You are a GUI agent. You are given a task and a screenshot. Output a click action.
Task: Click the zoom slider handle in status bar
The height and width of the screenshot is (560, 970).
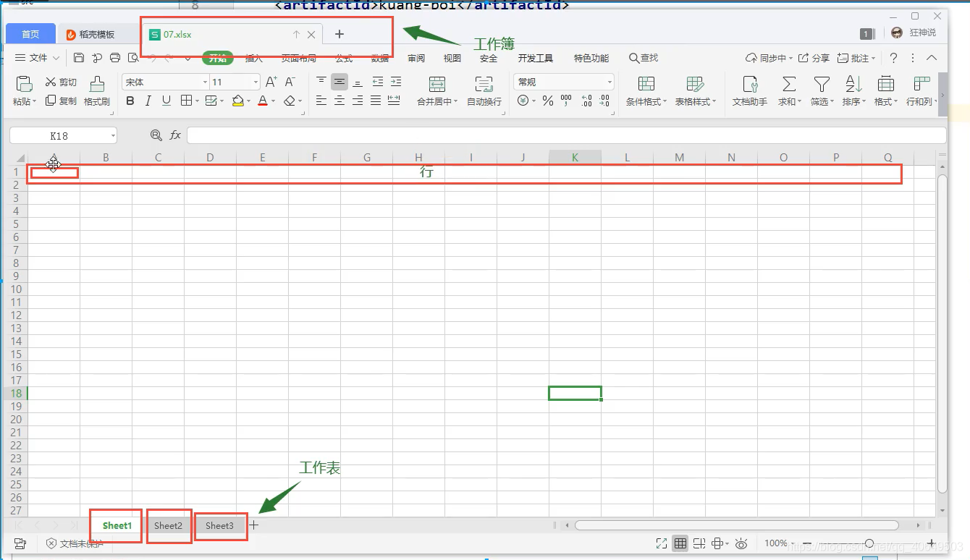[869, 543]
